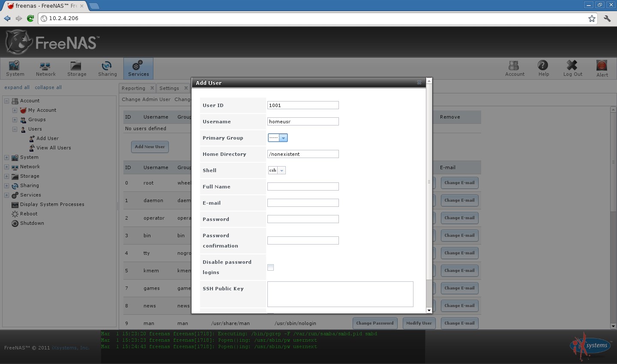Image resolution: width=617 pixels, height=364 pixels.
Task: Click the collapse all link
Action: click(x=48, y=87)
